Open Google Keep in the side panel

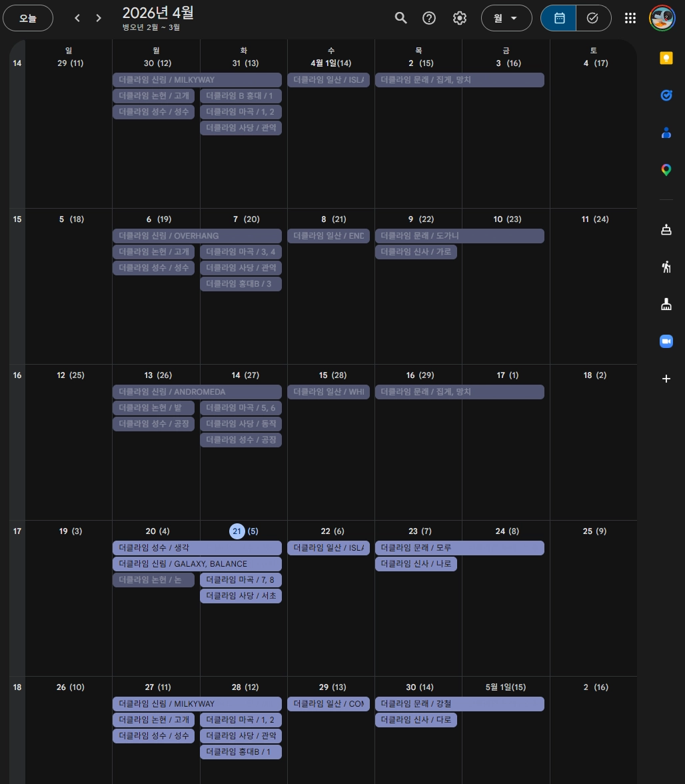click(x=666, y=58)
